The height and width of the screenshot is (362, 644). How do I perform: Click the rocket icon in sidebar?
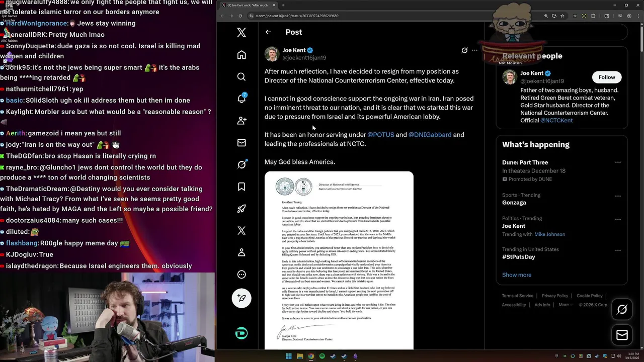pyautogui.click(x=242, y=209)
